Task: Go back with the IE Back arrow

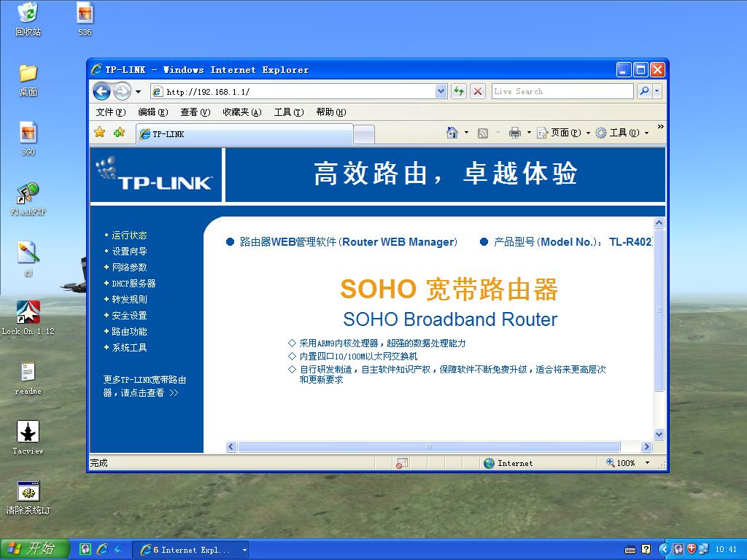Action: click(x=101, y=91)
